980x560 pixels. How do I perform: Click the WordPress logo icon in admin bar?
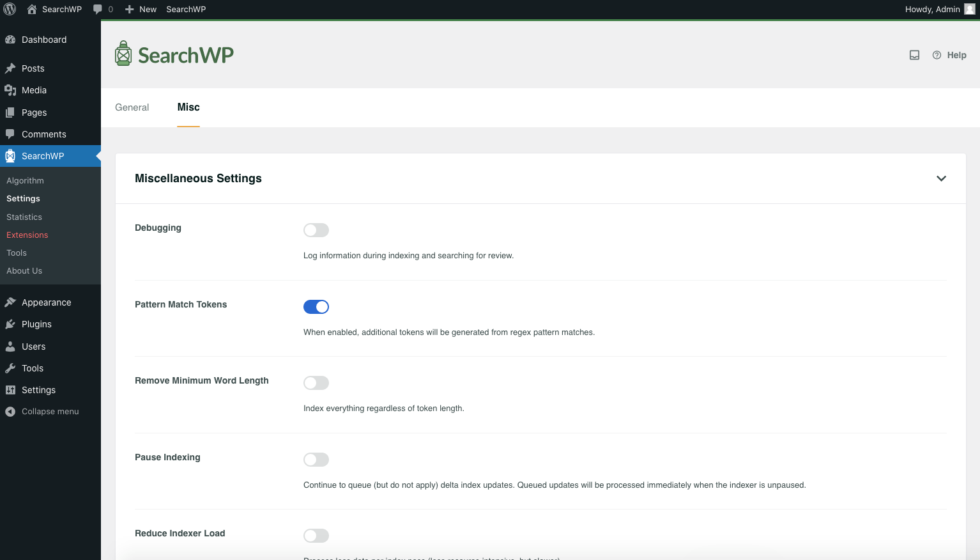(10, 9)
